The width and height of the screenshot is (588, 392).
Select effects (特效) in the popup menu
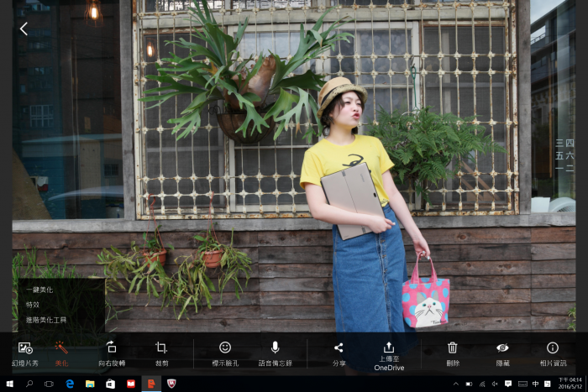click(33, 305)
